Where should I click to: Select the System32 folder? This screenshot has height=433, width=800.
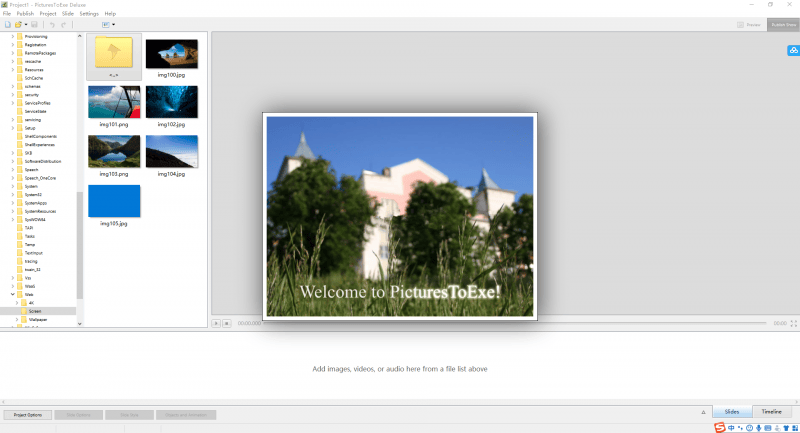pyautogui.click(x=33, y=194)
